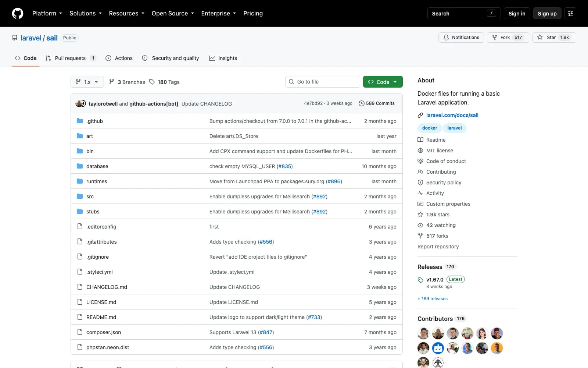Open the database folder
Image resolution: width=588 pixels, height=368 pixels.
point(97,166)
